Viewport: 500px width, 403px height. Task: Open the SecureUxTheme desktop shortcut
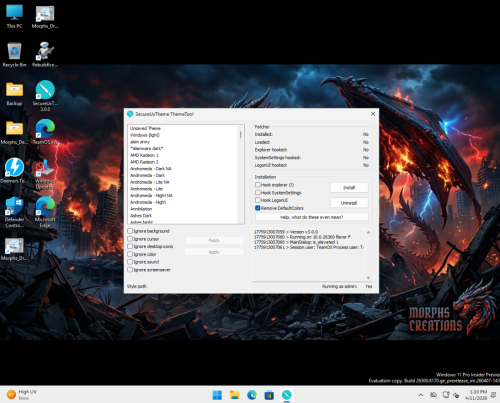coord(45,95)
